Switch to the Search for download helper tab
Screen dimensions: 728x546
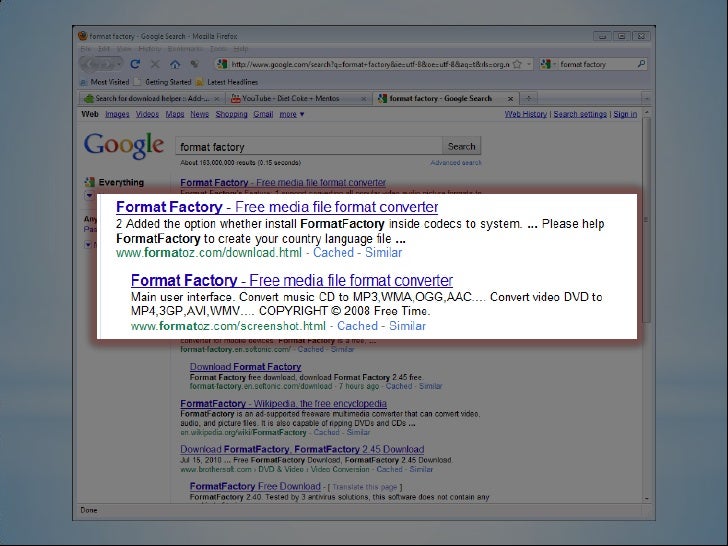152,98
